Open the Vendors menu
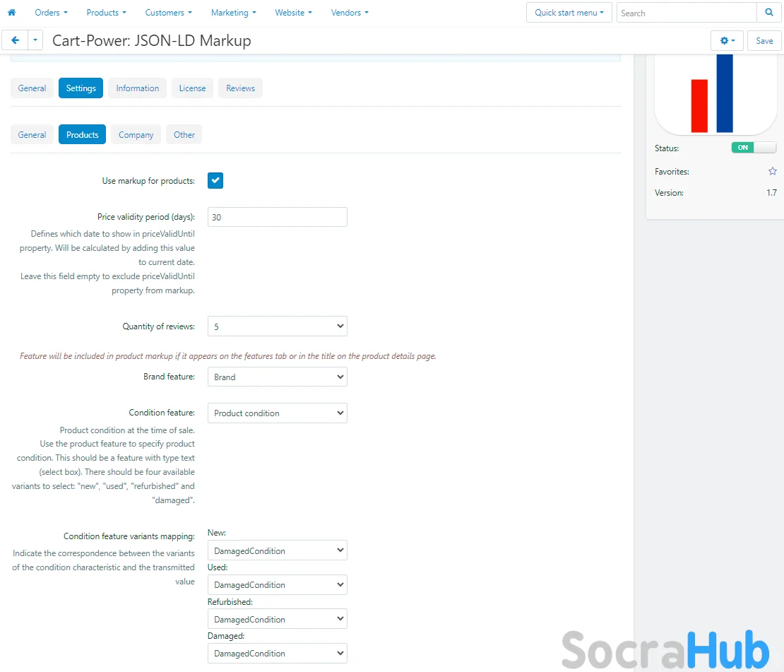This screenshot has width=784, height=672. 350,13
